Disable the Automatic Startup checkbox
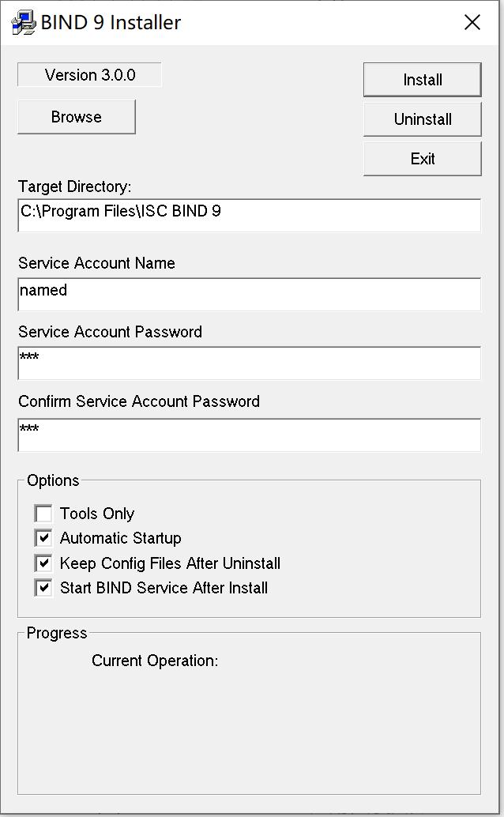Screen dimensions: 504x817 [x=43, y=538]
